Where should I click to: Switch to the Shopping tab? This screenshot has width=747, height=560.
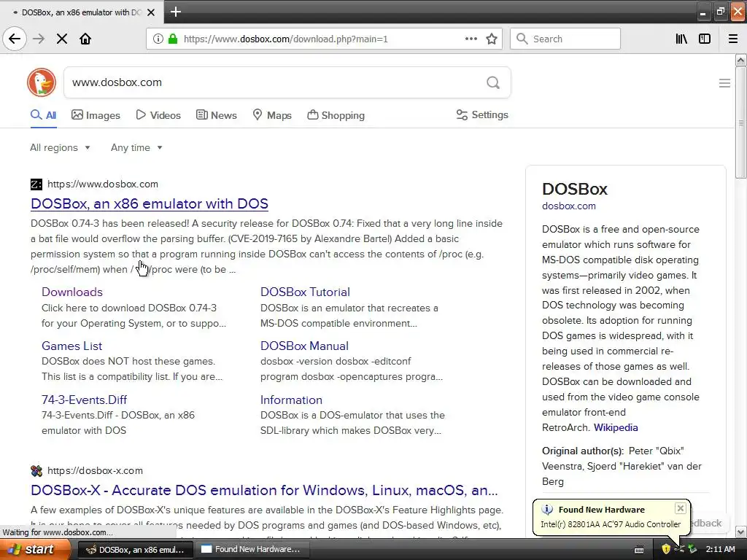pyautogui.click(x=336, y=115)
